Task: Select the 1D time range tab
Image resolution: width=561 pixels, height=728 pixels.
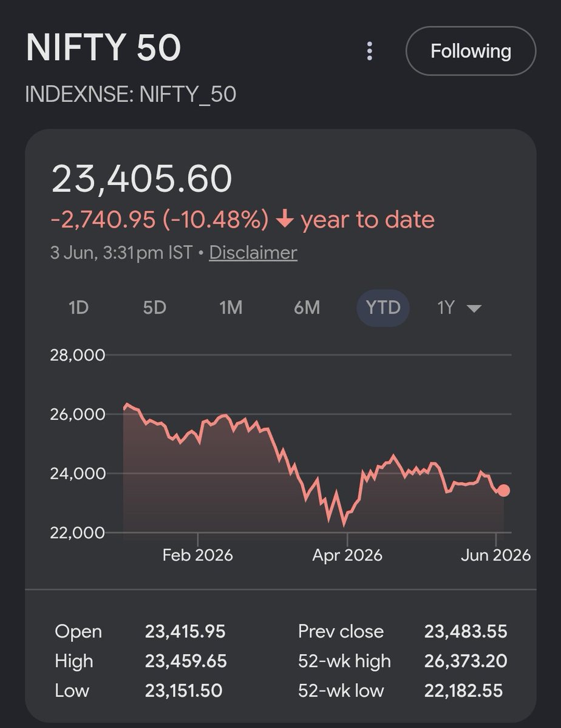Action: (x=79, y=308)
